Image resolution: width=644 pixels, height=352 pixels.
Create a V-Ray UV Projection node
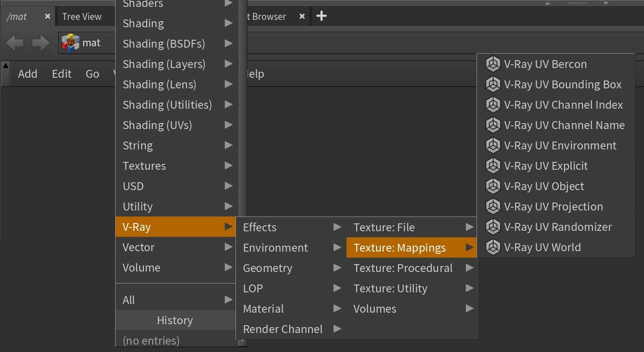point(556,206)
